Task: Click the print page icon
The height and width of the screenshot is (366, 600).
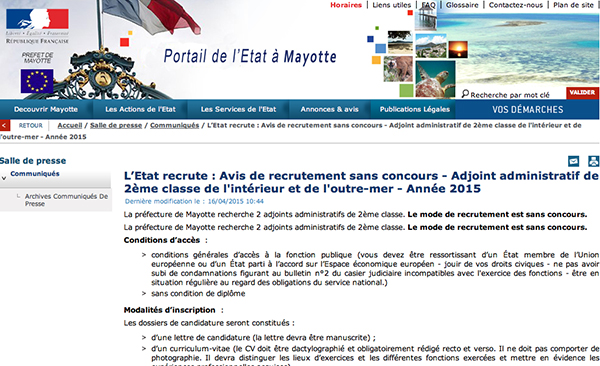Action: [x=593, y=161]
